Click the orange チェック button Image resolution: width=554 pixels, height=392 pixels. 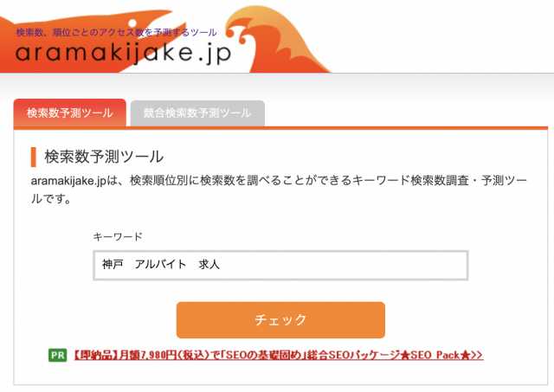click(280, 320)
